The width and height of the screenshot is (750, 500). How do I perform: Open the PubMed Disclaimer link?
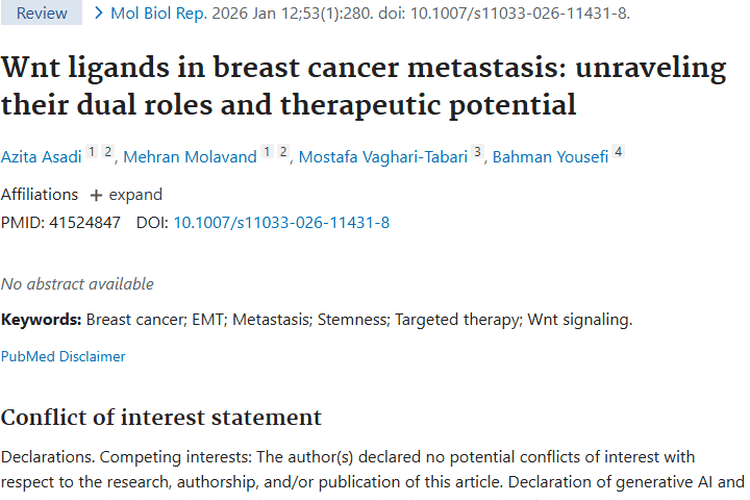[63, 356]
